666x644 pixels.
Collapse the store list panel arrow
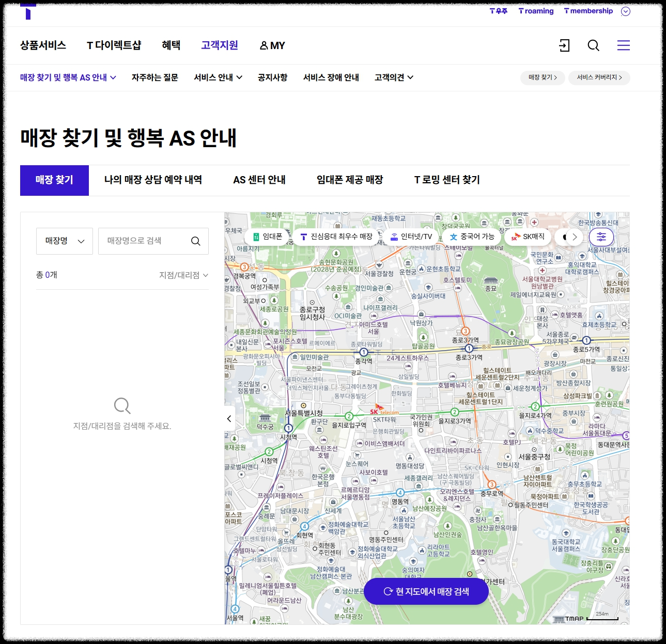pyautogui.click(x=229, y=419)
